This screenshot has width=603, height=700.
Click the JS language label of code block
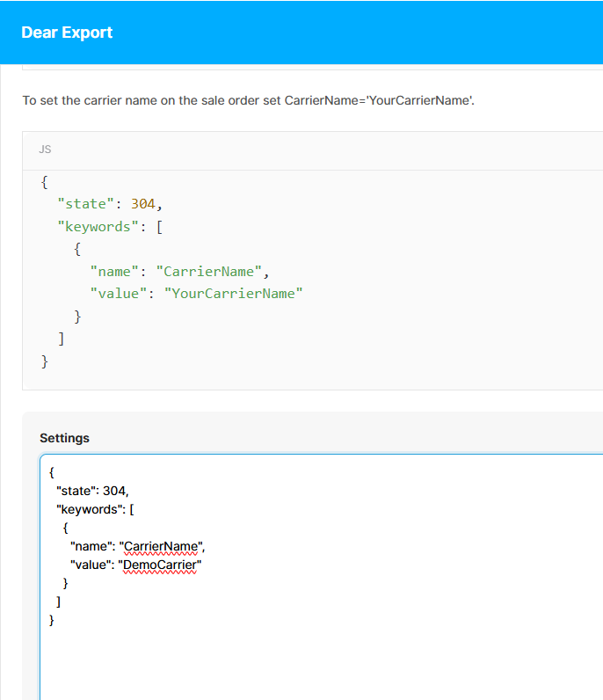pos(45,149)
